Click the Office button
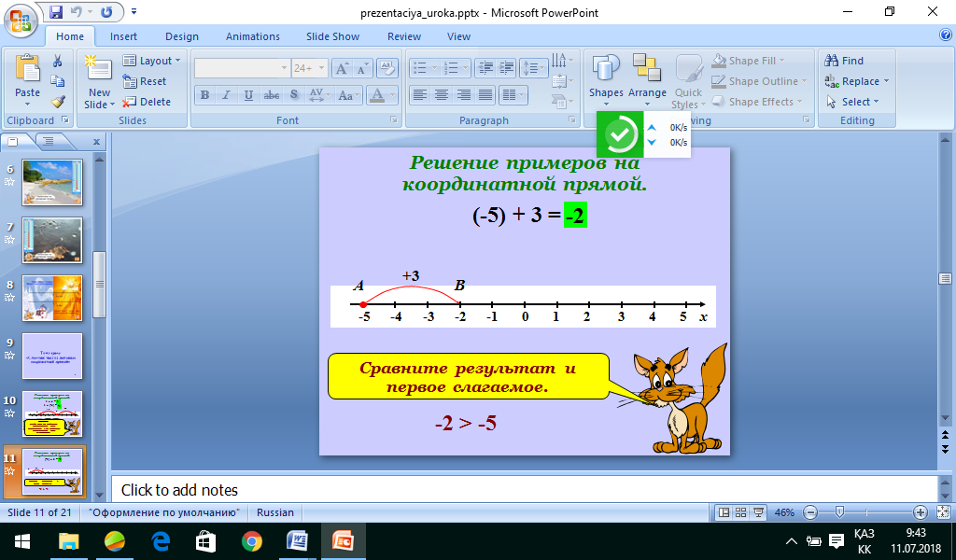The width and height of the screenshot is (956, 560). [21, 21]
